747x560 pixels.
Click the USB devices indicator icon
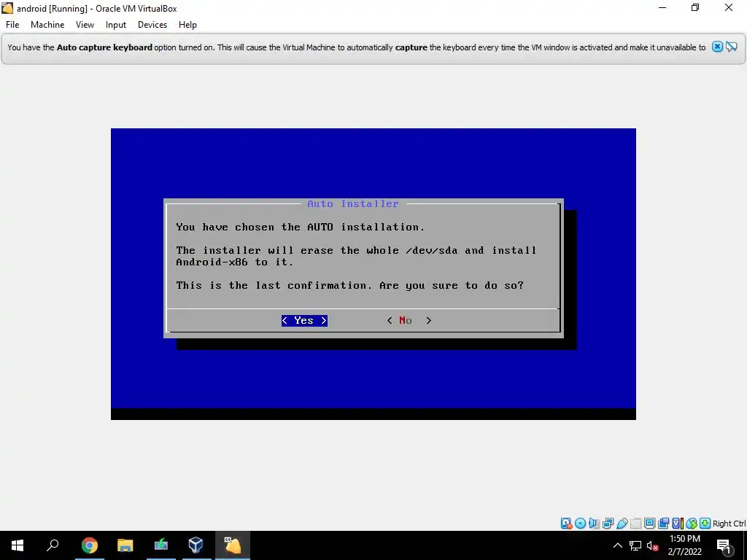click(622, 524)
